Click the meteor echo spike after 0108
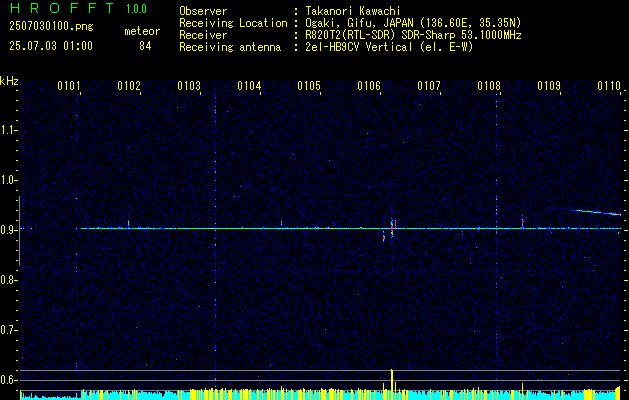The height and width of the screenshot is (400, 629). [x=522, y=222]
